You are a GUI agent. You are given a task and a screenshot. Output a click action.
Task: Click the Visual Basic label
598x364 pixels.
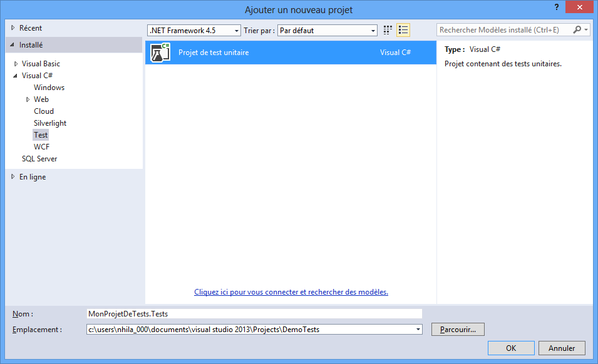coord(41,64)
